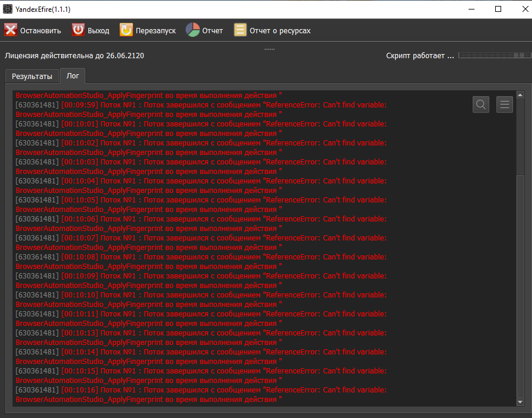Screen dimensions: 532x418
Task: Open log search with magnifier icon
Action: coord(481,104)
